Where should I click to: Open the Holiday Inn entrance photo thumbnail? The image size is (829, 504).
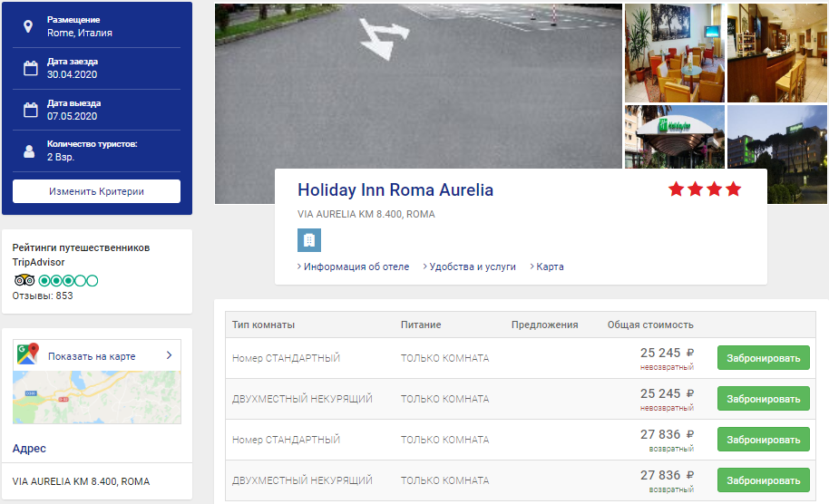click(x=675, y=137)
